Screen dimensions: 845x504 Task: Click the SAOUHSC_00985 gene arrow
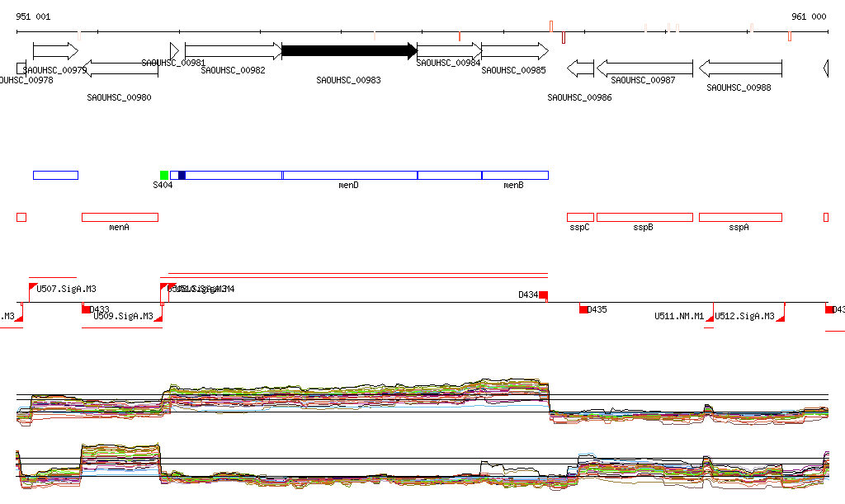[515, 51]
